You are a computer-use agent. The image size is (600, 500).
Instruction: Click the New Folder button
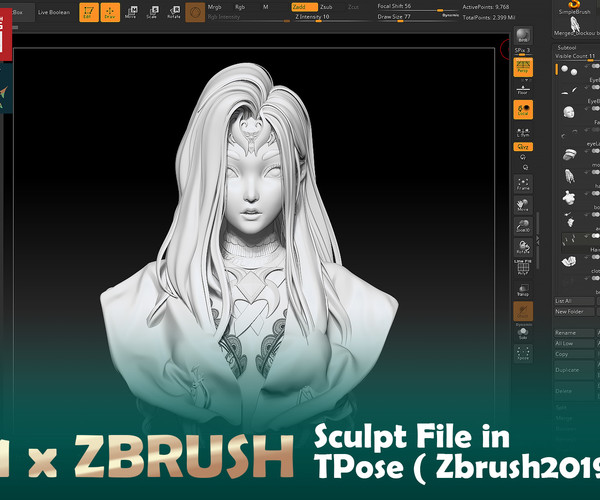point(574,312)
